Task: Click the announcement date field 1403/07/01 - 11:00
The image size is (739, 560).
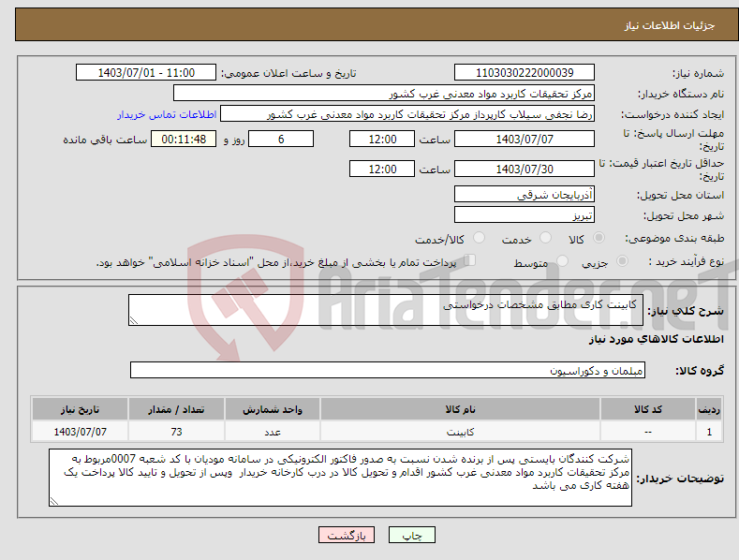Action: point(146,73)
